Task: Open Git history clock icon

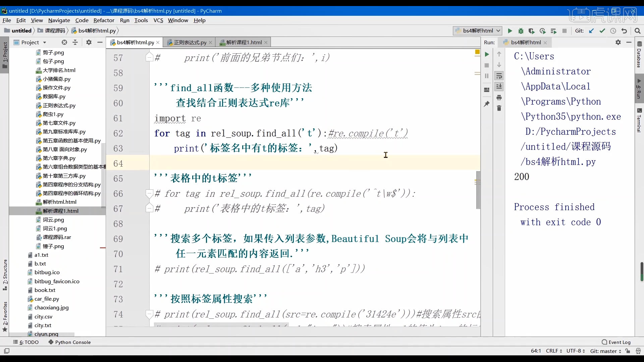Action: pyautogui.click(x=613, y=31)
